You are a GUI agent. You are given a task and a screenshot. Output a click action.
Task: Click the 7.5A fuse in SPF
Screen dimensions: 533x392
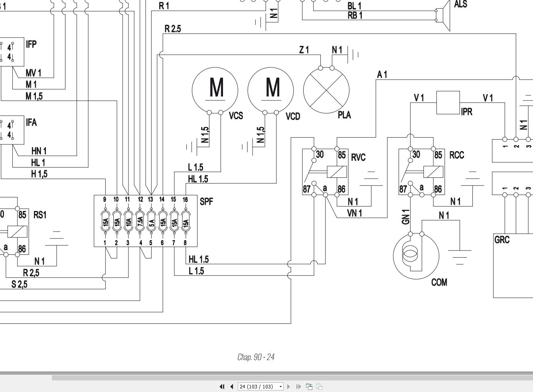(140, 221)
